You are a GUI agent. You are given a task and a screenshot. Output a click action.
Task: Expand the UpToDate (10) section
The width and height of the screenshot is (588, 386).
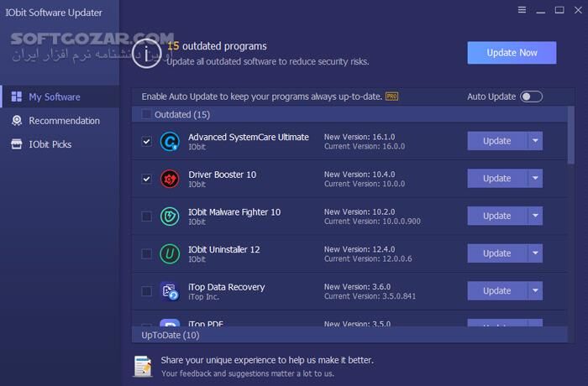point(349,335)
